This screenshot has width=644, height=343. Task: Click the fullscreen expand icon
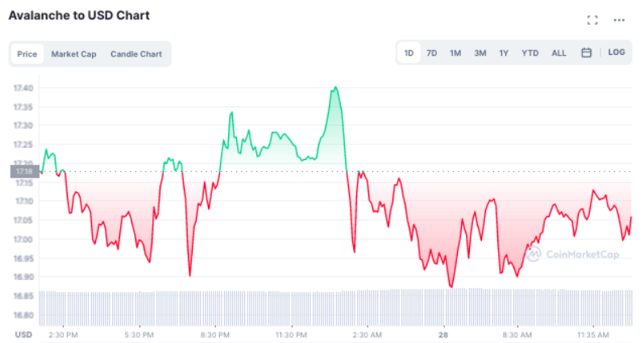(x=592, y=20)
